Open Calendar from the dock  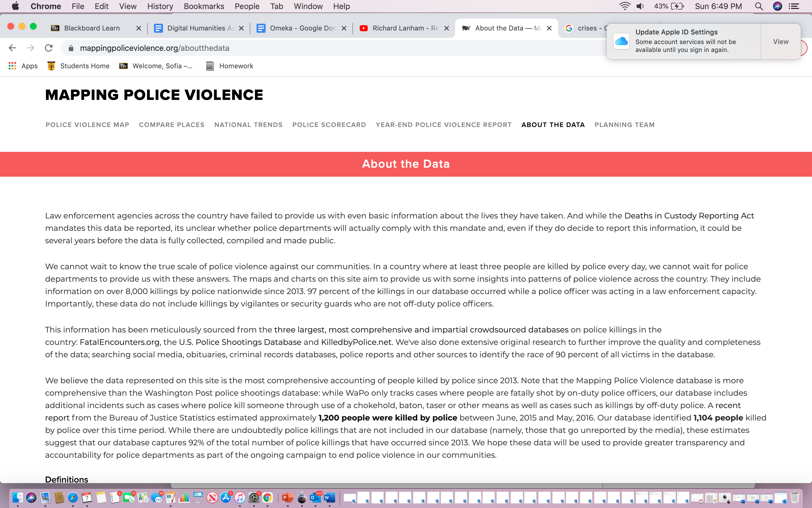click(87, 498)
